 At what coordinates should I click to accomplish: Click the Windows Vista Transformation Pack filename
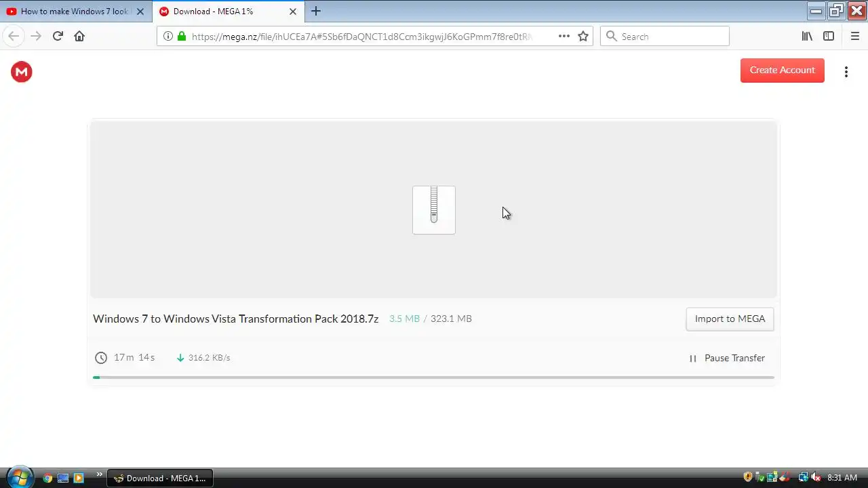(236, 319)
